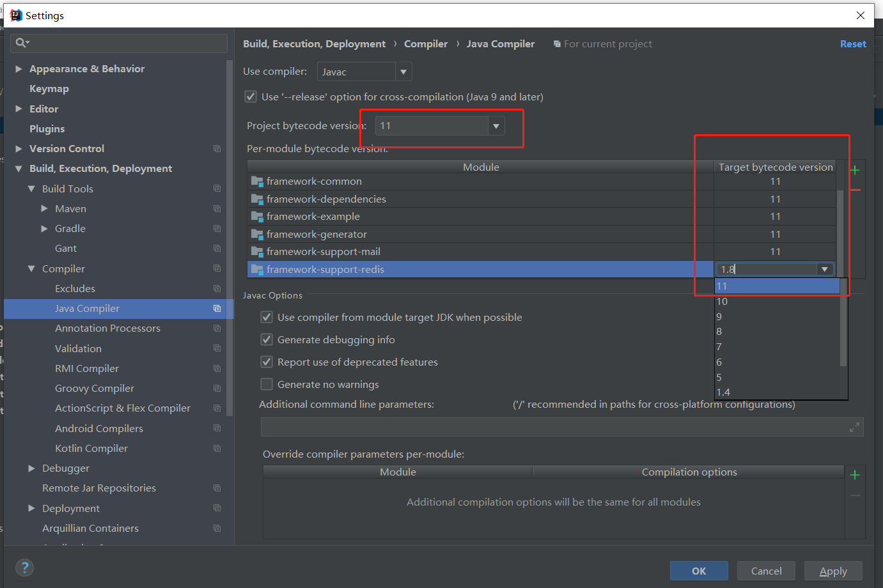The height and width of the screenshot is (588, 883).
Task: Click the project-level icon next to Arquillian Containers
Action: point(217,528)
